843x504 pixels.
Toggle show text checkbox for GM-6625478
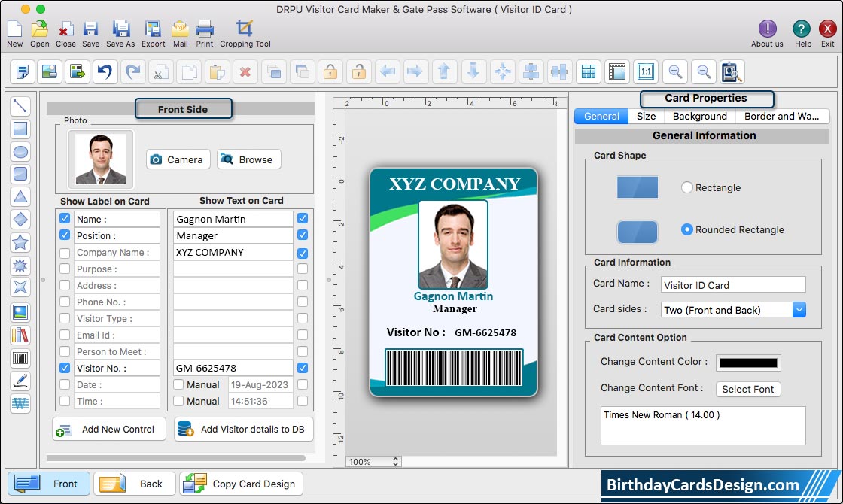point(303,368)
